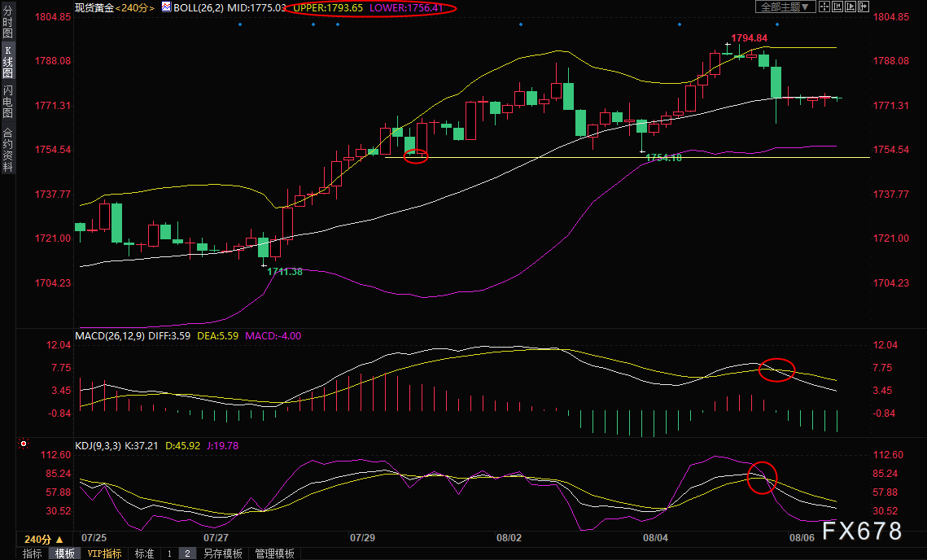Choose the 标准 template

point(144,553)
